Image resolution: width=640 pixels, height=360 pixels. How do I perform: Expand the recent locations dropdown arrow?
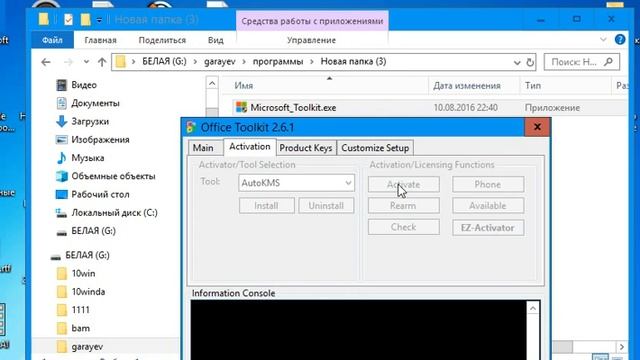tap(86, 62)
